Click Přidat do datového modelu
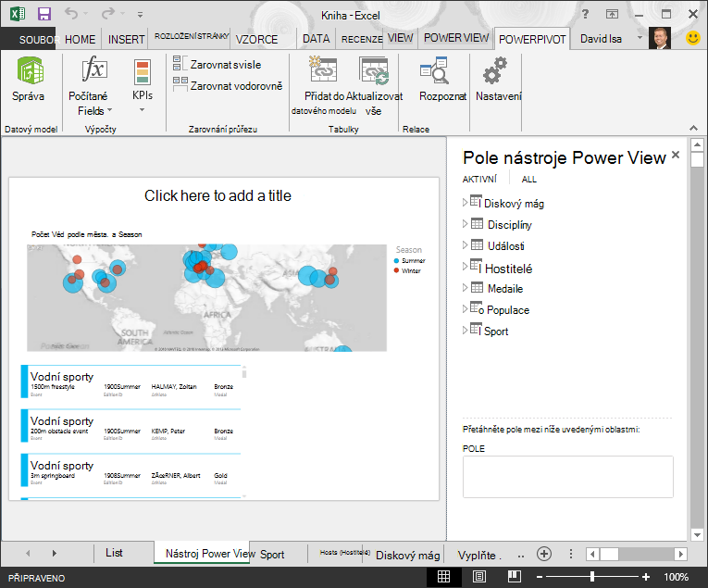 click(x=323, y=86)
